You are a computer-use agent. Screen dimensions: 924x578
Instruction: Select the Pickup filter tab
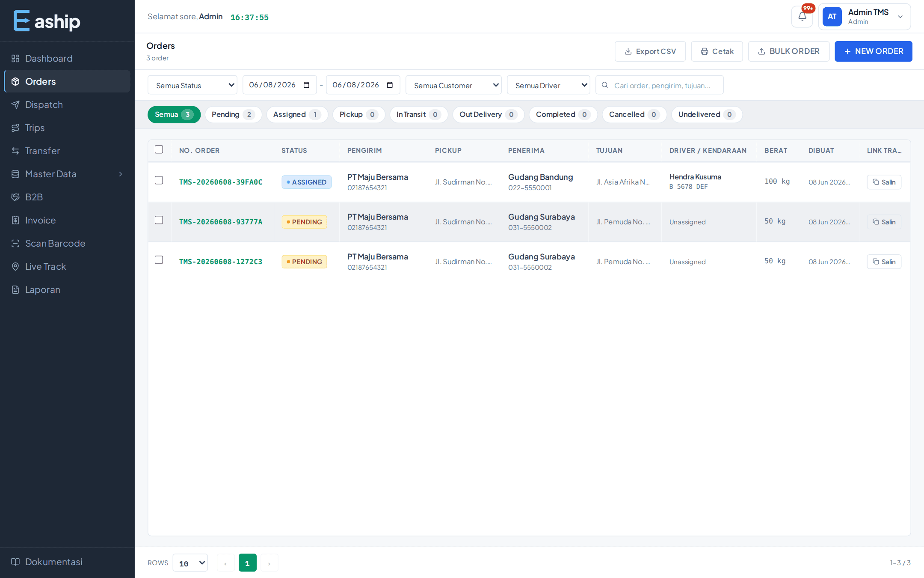point(358,114)
